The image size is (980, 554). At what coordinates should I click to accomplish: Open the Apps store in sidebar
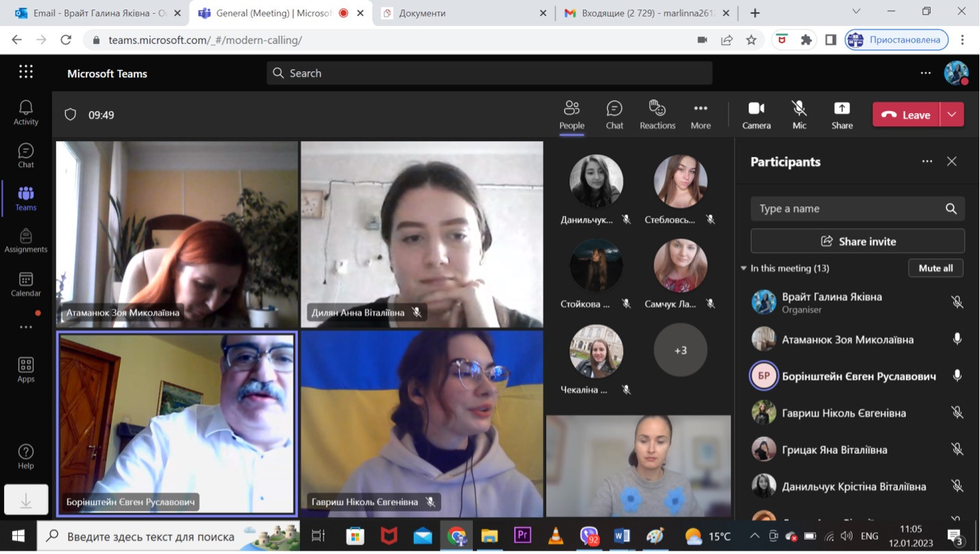click(x=26, y=370)
